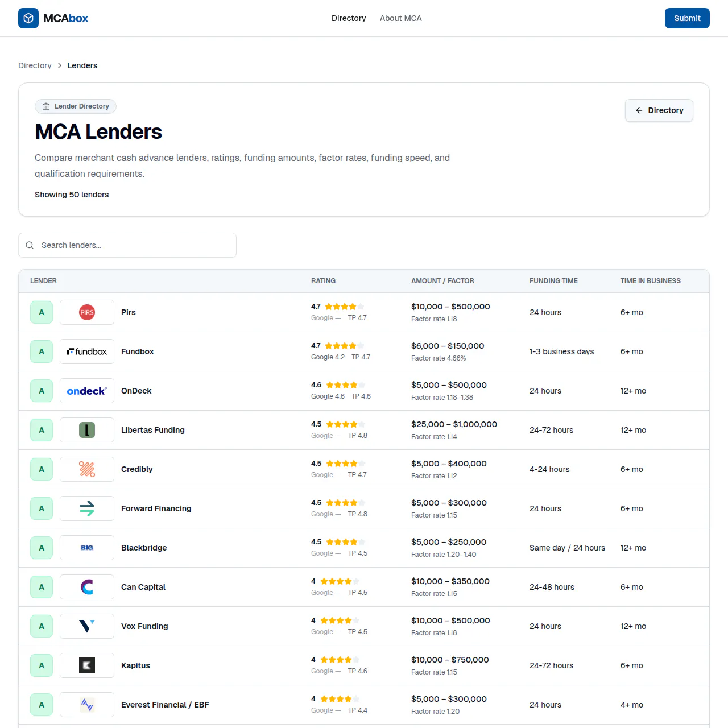This screenshot has height=728, width=728.
Task: Click the TIME IN BUSINESS column header
Action: 651,281
